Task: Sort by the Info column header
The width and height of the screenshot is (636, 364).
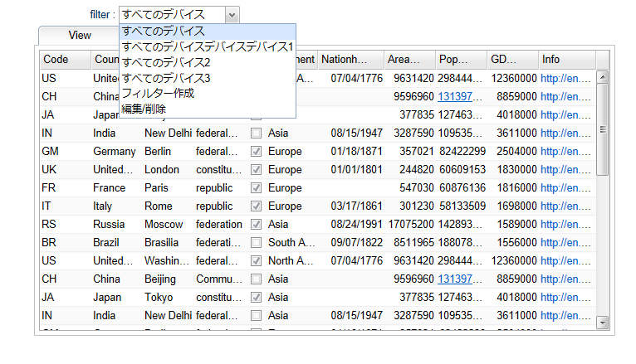Action: 566,60
